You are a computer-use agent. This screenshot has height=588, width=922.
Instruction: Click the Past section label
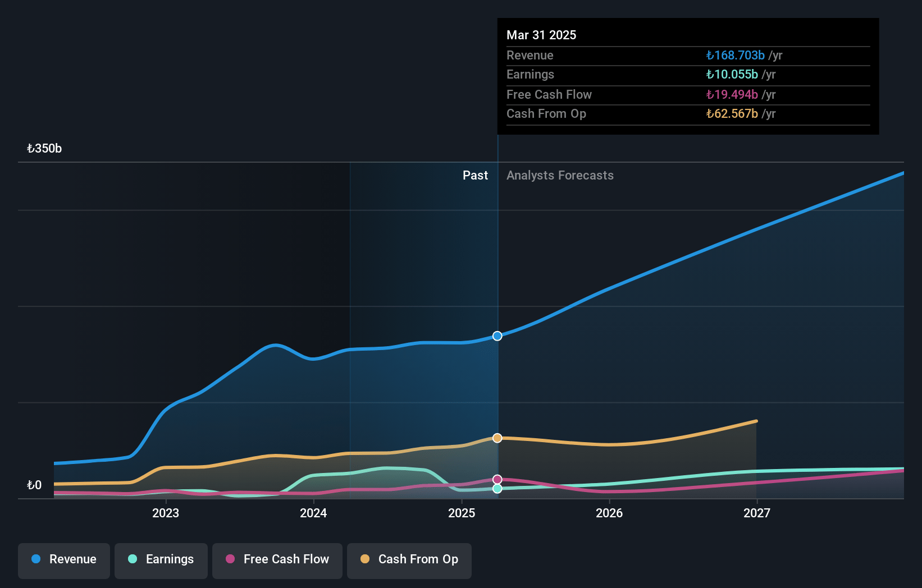[x=475, y=176]
